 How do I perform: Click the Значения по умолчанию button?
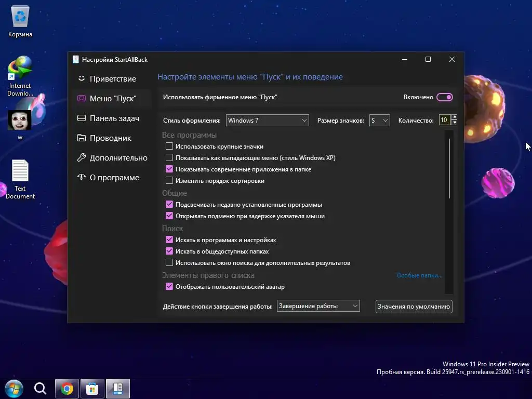pyautogui.click(x=414, y=307)
